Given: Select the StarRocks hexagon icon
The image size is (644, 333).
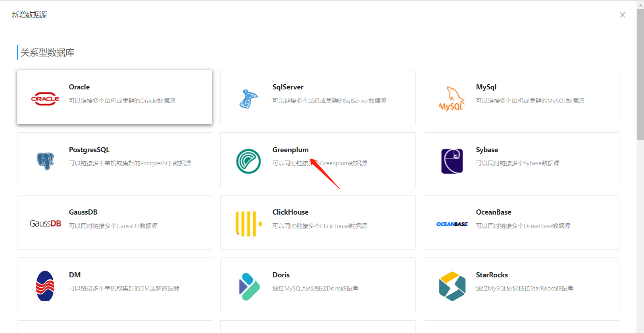Looking at the screenshot, I should (x=452, y=286).
